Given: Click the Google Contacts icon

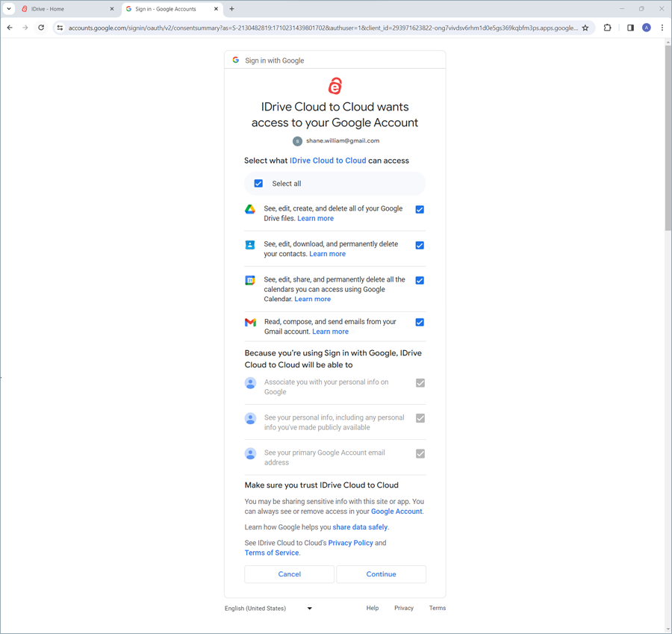Looking at the screenshot, I should click(x=250, y=245).
